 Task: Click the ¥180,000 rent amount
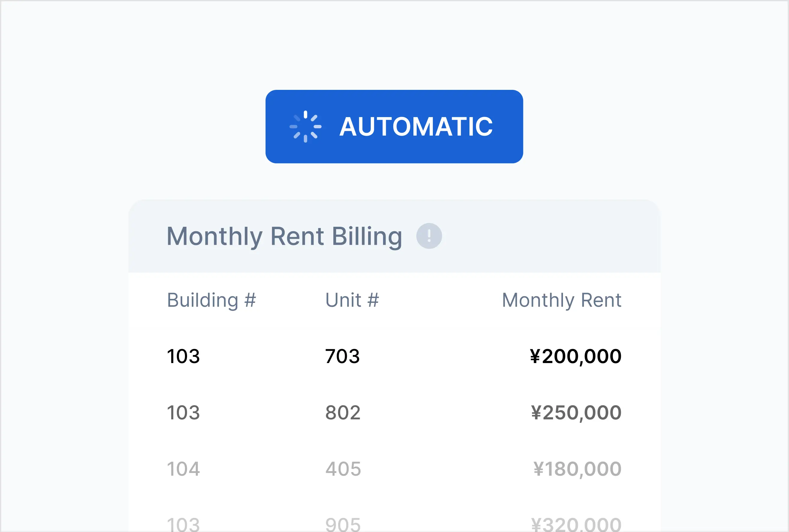pos(577,469)
